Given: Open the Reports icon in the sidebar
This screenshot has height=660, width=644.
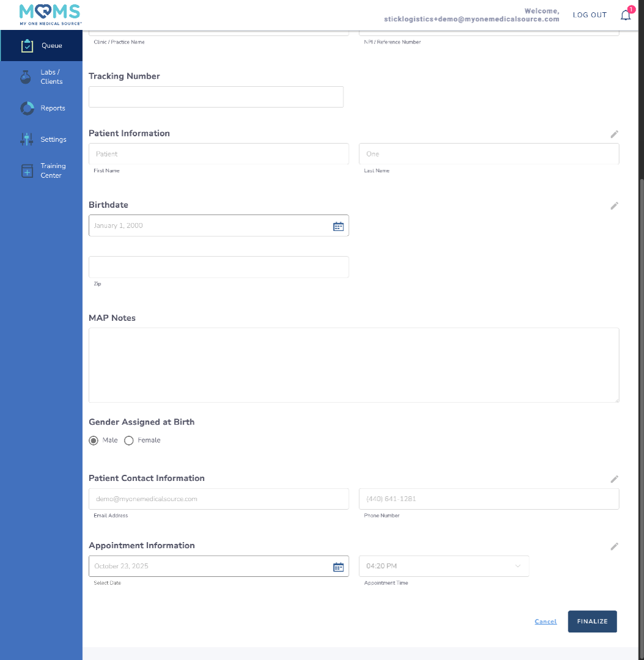Looking at the screenshot, I should point(27,108).
